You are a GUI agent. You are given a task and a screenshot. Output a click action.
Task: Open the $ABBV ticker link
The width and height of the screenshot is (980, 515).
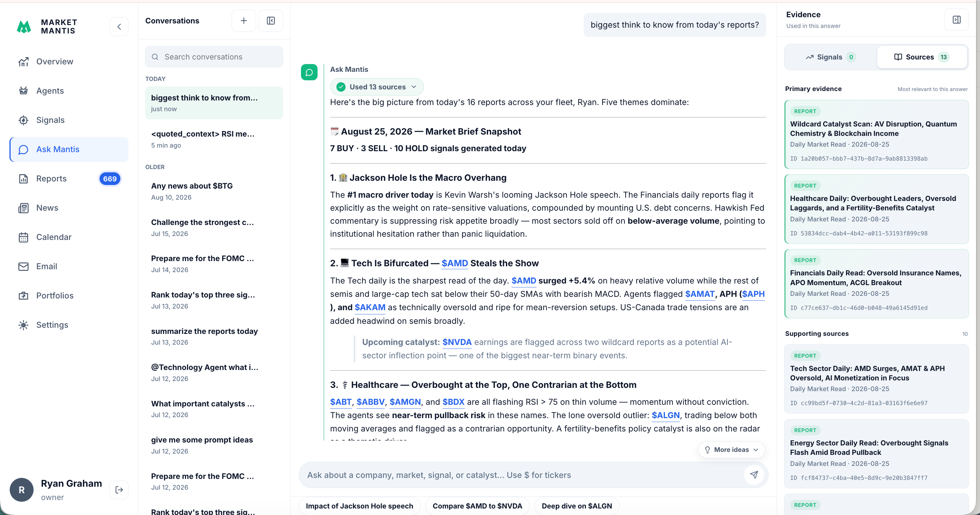pos(371,402)
